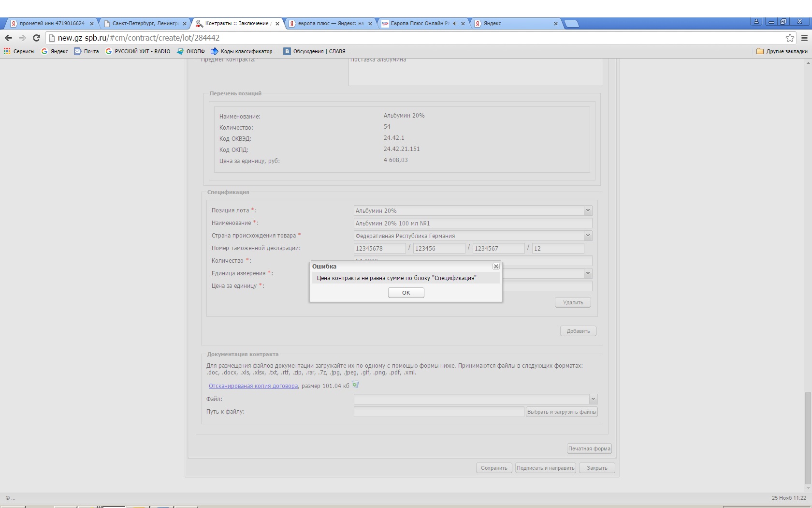Expand Позиция лота dropdown
Viewport: 812px width, 508px height.
tap(588, 210)
